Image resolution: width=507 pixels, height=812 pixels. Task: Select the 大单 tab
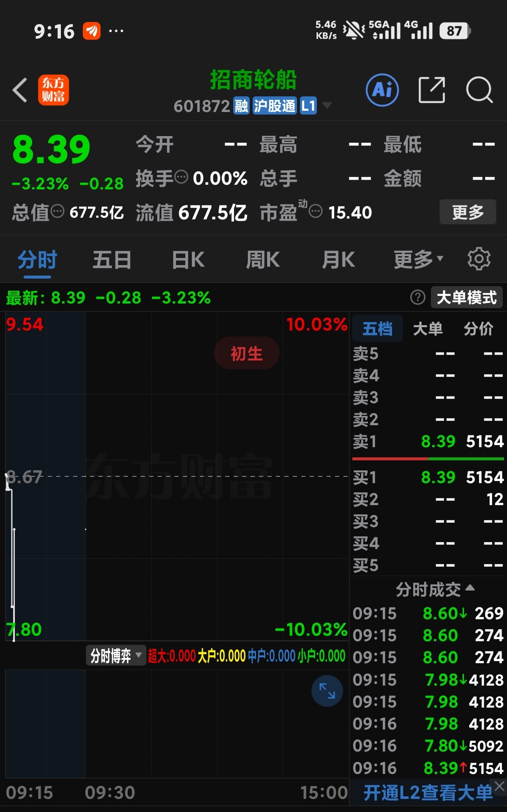pos(428,328)
